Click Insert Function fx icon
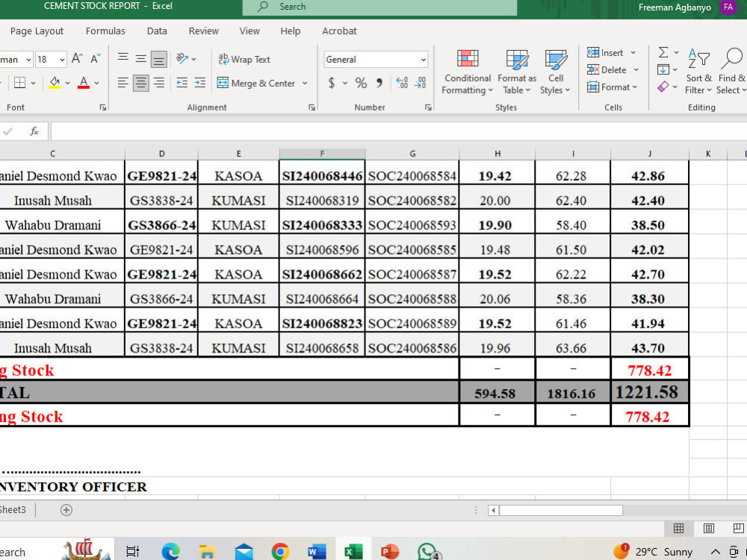 tap(34, 131)
